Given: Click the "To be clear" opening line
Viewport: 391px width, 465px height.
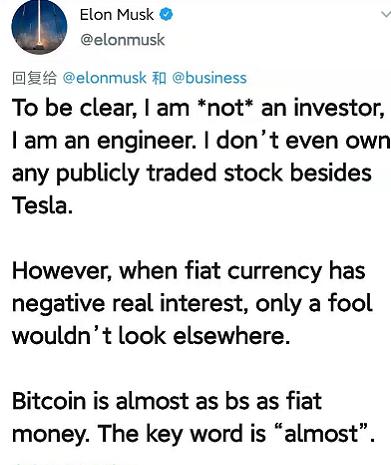Looking at the screenshot, I should 198,108.
